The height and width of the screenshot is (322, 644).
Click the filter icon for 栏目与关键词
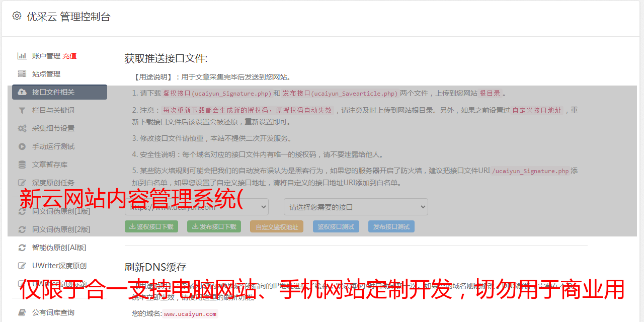coord(22,110)
